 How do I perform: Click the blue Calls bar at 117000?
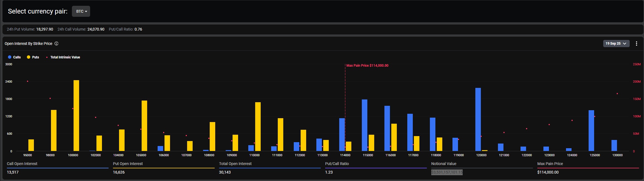click(410, 132)
